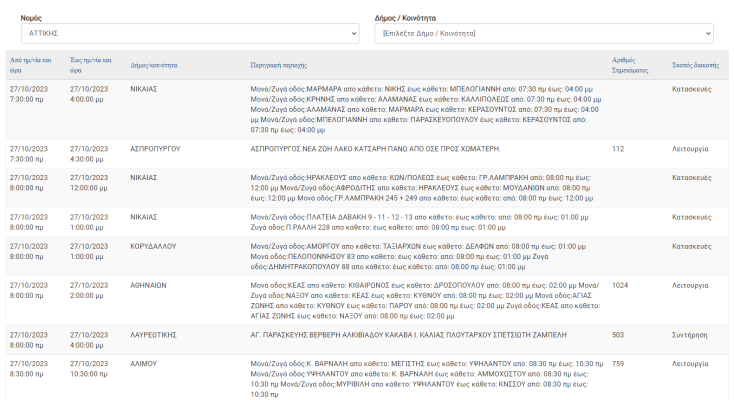Click the 'Συντήρηση' purpose cell
The image size is (734, 400).
pos(690,335)
